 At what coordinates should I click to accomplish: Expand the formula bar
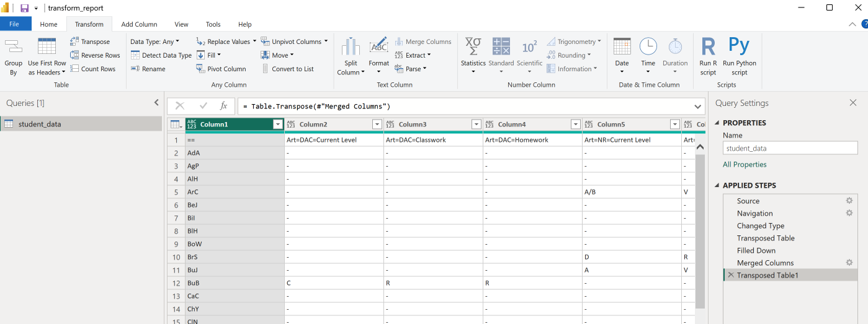(697, 107)
